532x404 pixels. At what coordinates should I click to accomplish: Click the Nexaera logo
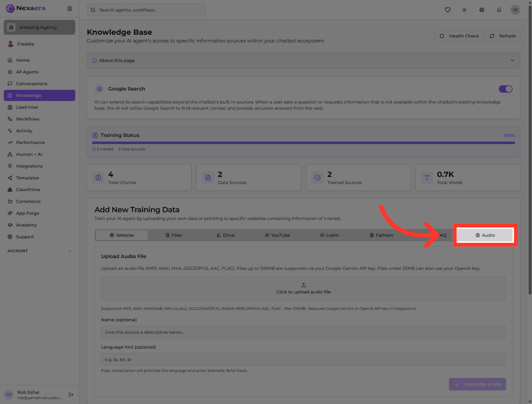pyautogui.click(x=25, y=8)
